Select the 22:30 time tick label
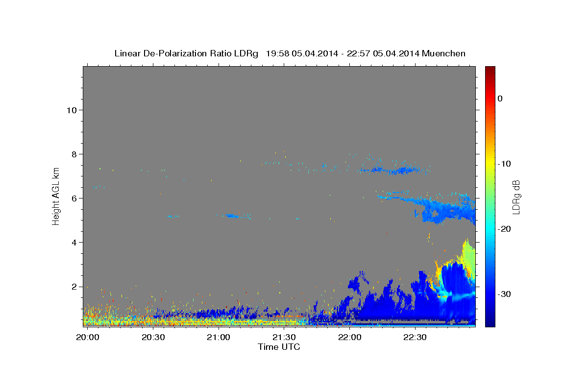Screen dimensions: 588x392 pos(416,338)
